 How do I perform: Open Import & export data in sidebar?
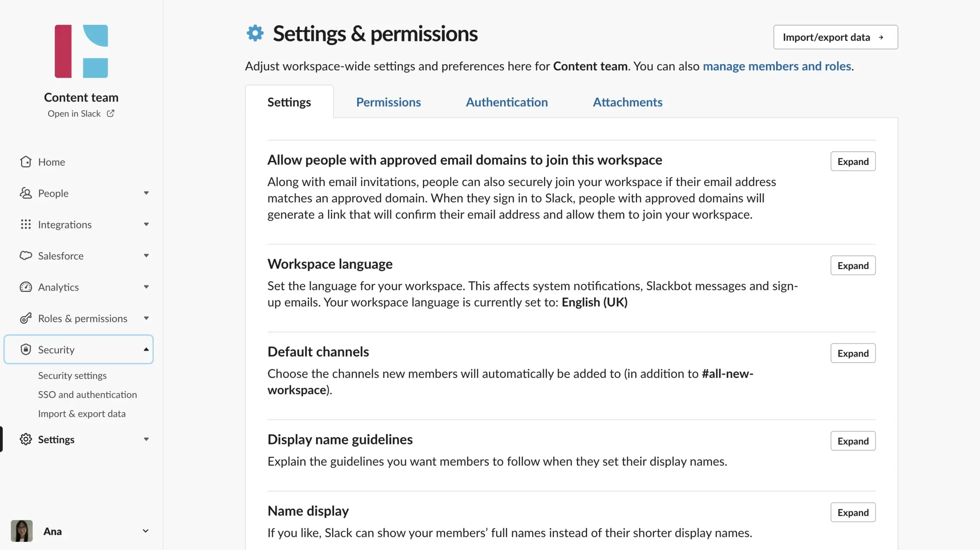82,414
